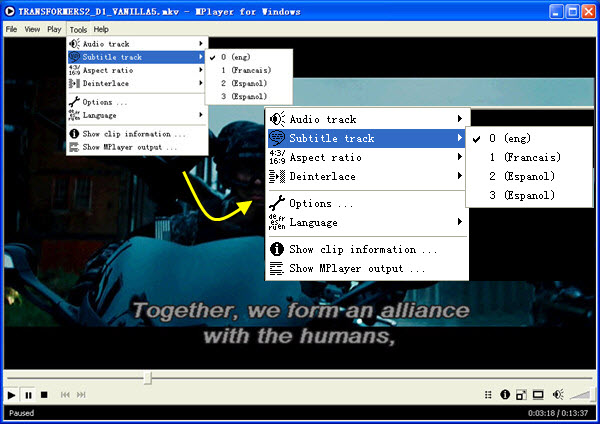The width and height of the screenshot is (600, 424).
Task: Open the Help menu
Action: [101, 29]
